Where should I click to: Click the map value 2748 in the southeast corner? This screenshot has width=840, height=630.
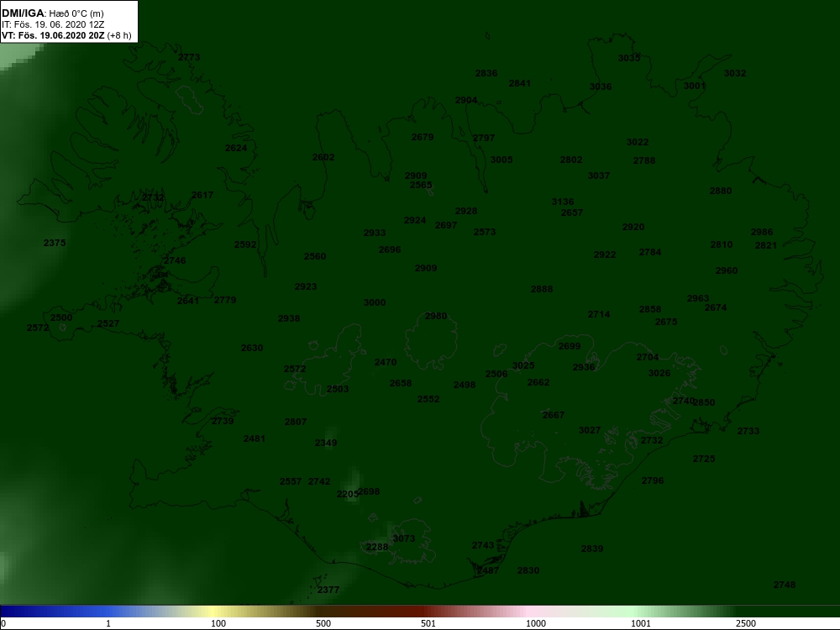click(x=785, y=585)
